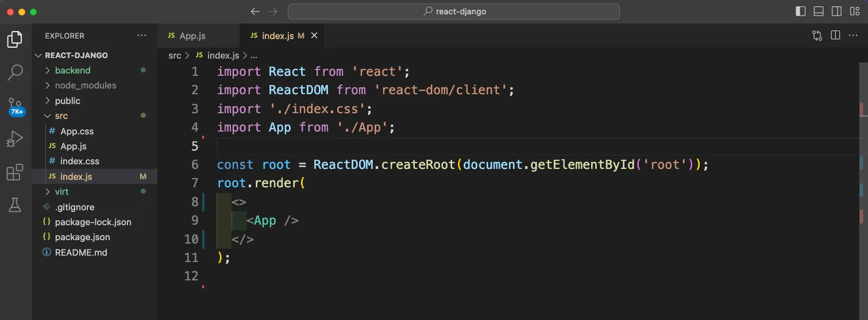The height and width of the screenshot is (320, 868).
Task: Click the macOS green full-screen window button
Action: click(x=33, y=11)
